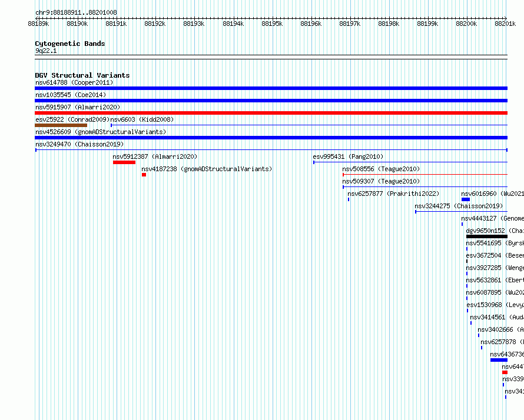Image resolution: width=524 pixels, height=420 pixels.
Task: Click the brown bar under esv25922
Action: click(x=61, y=125)
